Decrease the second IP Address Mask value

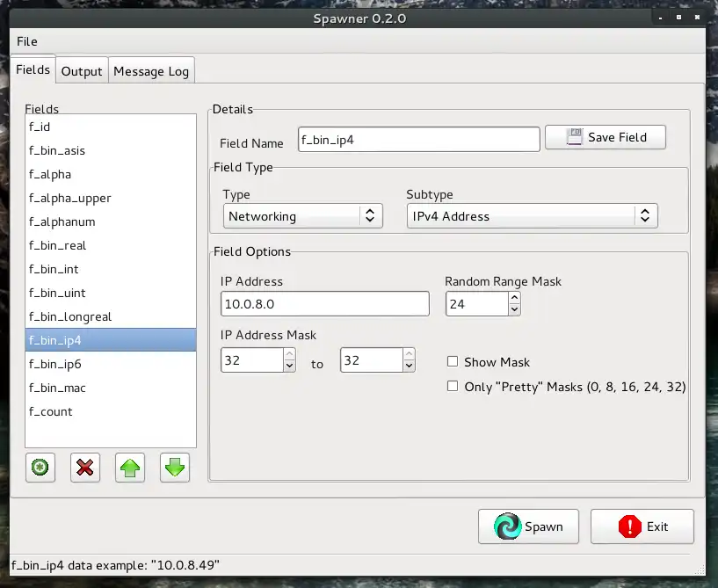pos(410,366)
